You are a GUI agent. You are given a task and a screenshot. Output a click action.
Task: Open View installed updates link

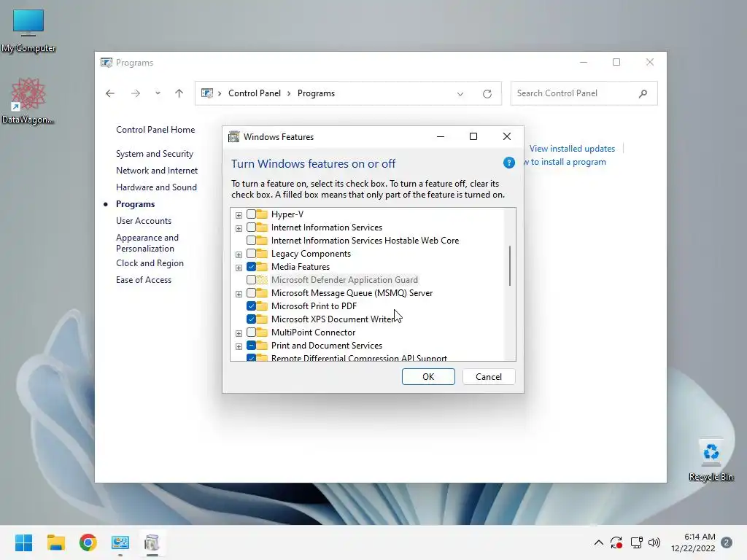pyautogui.click(x=572, y=149)
